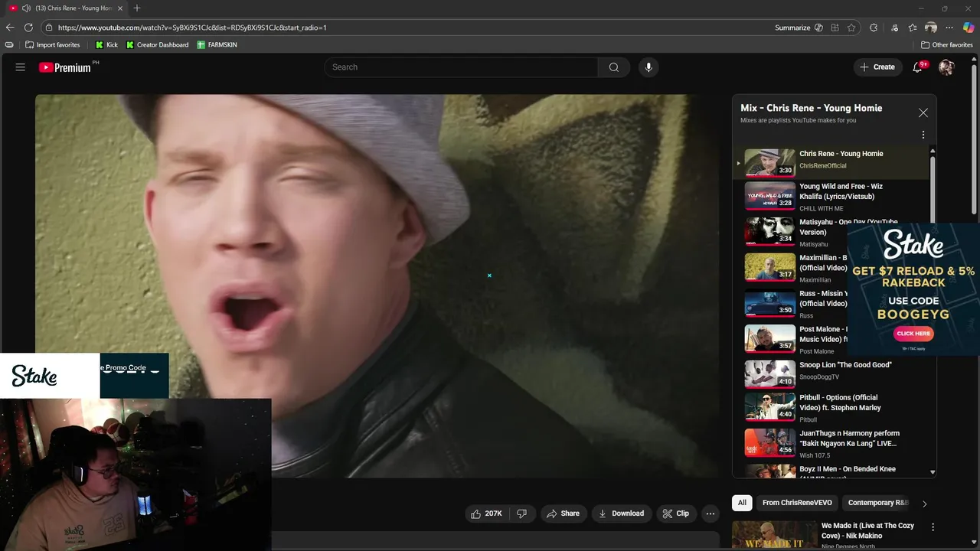Image resolution: width=980 pixels, height=551 pixels.
Task: Open Import favorites bookmark
Action: (52, 45)
